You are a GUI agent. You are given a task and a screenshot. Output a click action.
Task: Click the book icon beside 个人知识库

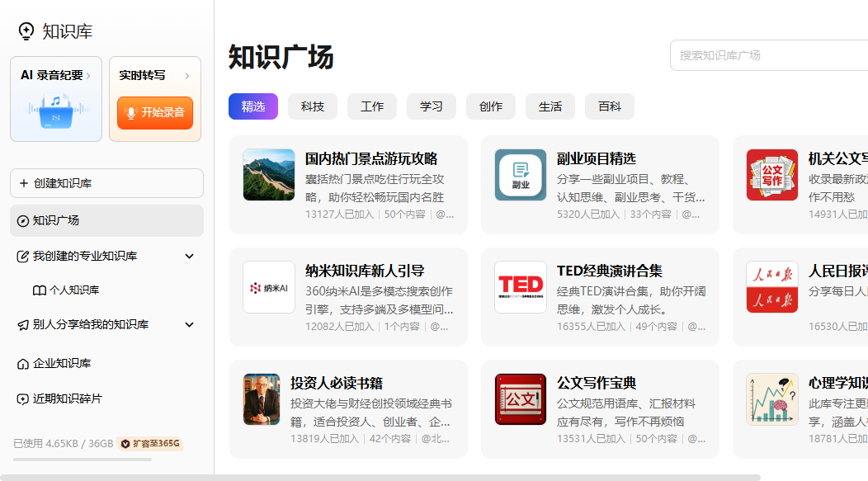click(x=40, y=290)
